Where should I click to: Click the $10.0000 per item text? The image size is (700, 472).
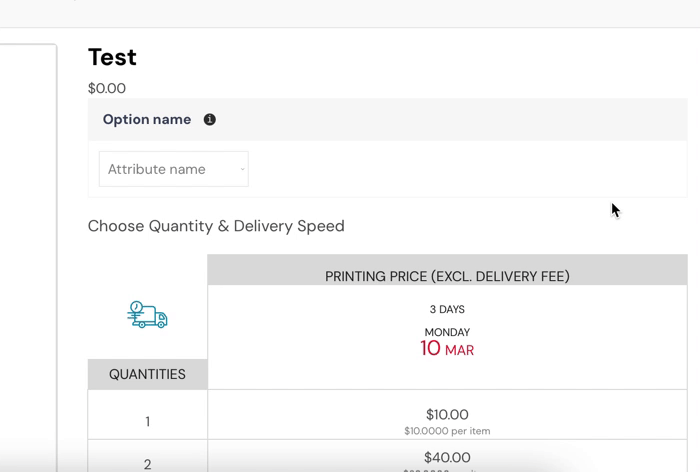[447, 431]
